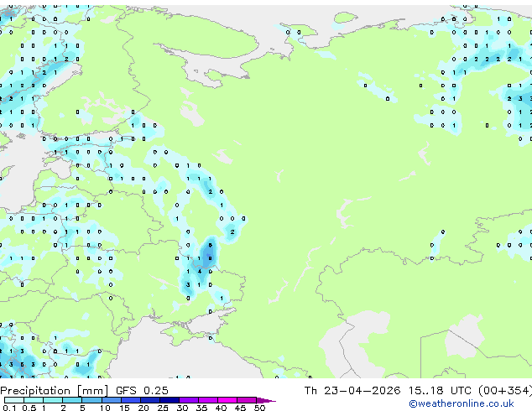Select the 5 to 10 mm legend swatch
The image size is (532, 411).
coord(92,400)
